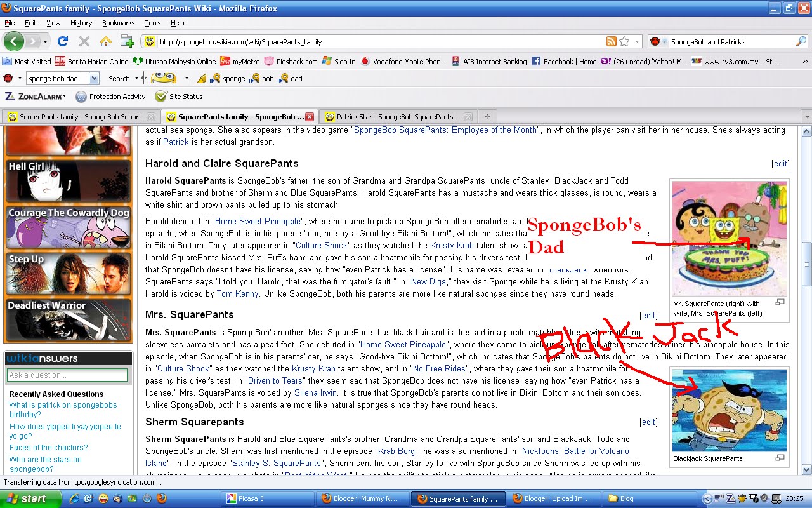
Task: Open the View menu
Action: coord(53,23)
